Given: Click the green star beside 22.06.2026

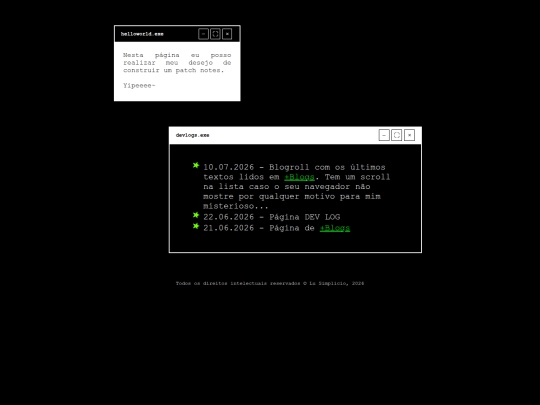Looking at the screenshot, I should coord(196,215).
